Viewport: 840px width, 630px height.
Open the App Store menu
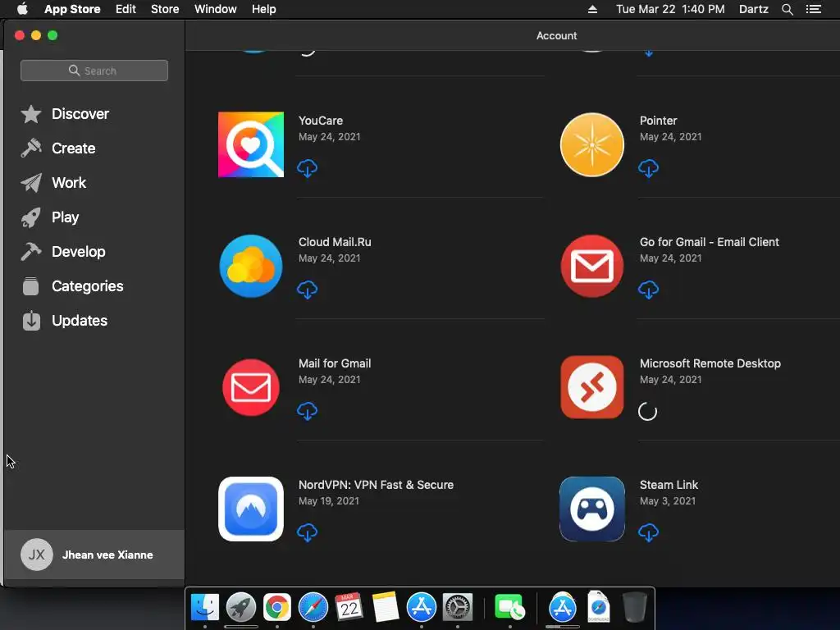point(72,9)
